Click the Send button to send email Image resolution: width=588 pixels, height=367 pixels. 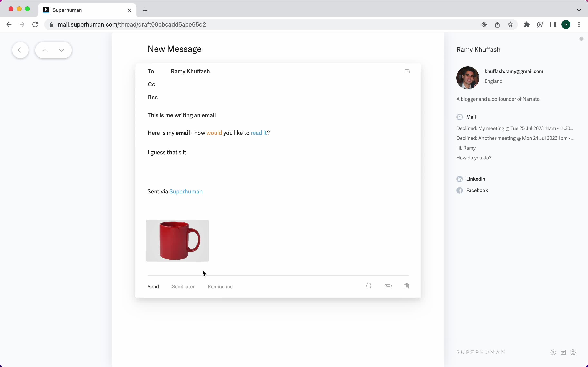153,286
